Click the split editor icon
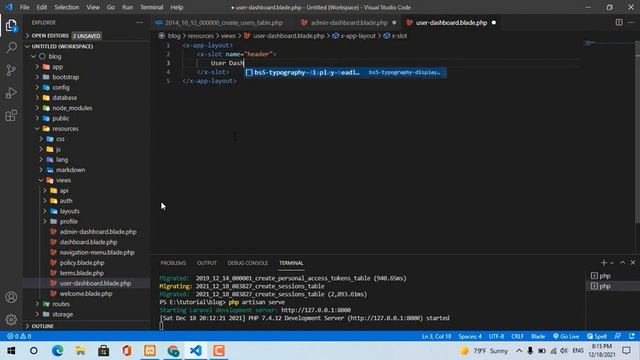The image size is (640, 360). (619, 22)
